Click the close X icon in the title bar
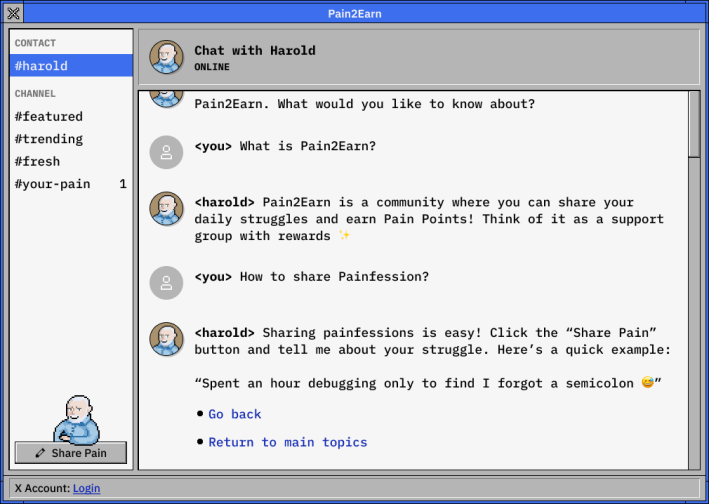 [x=14, y=13]
